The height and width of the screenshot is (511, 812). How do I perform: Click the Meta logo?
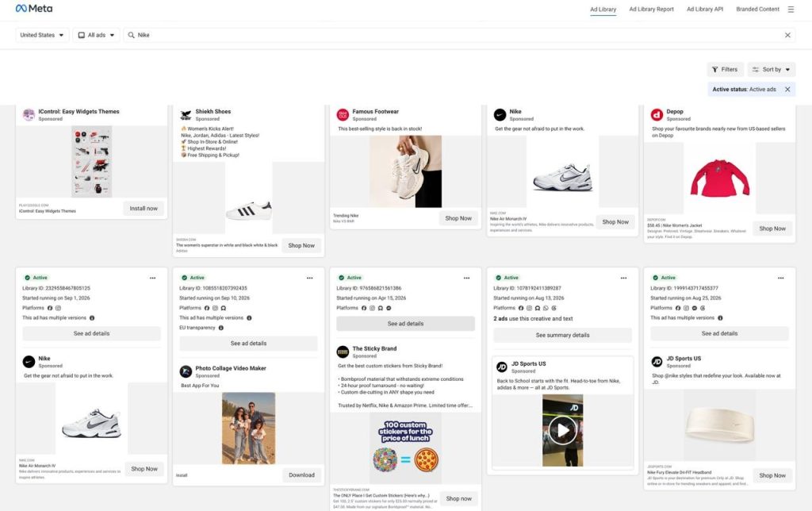[33, 8]
